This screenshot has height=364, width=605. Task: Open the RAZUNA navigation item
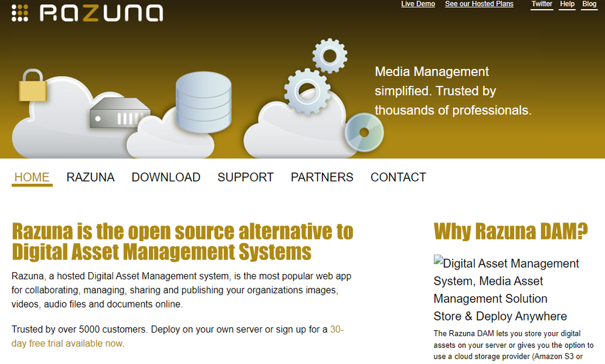click(91, 177)
